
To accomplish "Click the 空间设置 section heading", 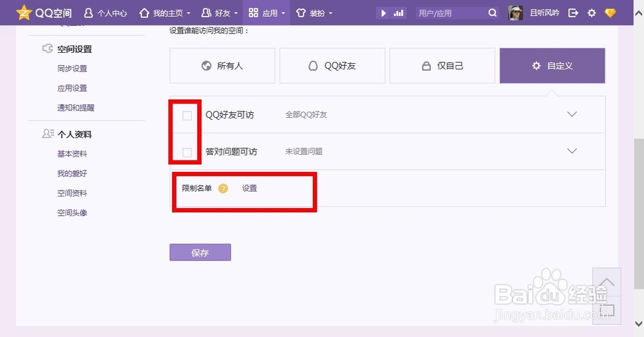I will (74, 50).
